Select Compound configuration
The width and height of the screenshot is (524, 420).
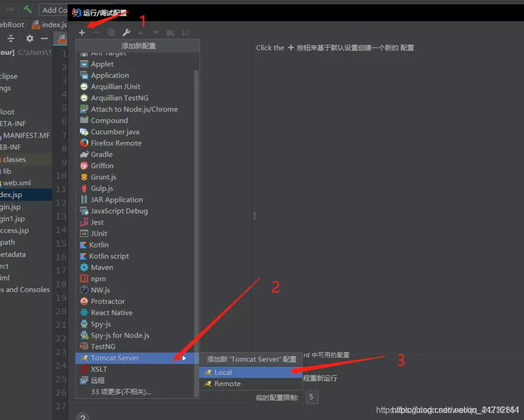coord(135,120)
